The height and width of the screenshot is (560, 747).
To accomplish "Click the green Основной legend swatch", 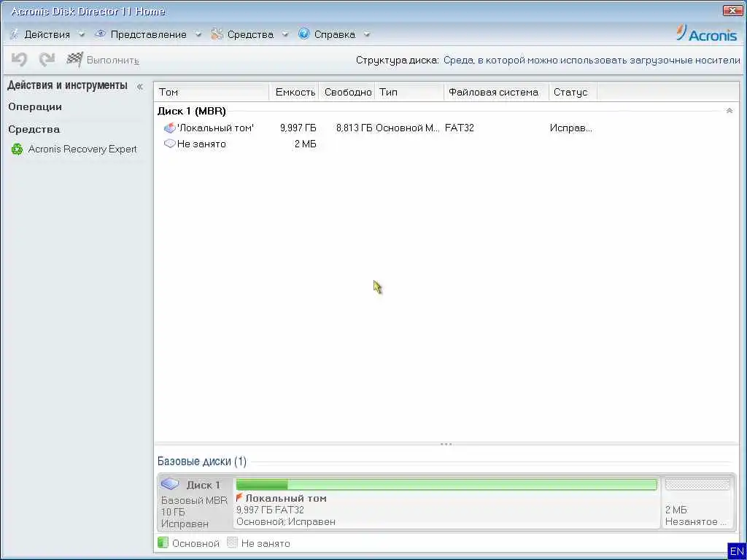I will (x=163, y=542).
